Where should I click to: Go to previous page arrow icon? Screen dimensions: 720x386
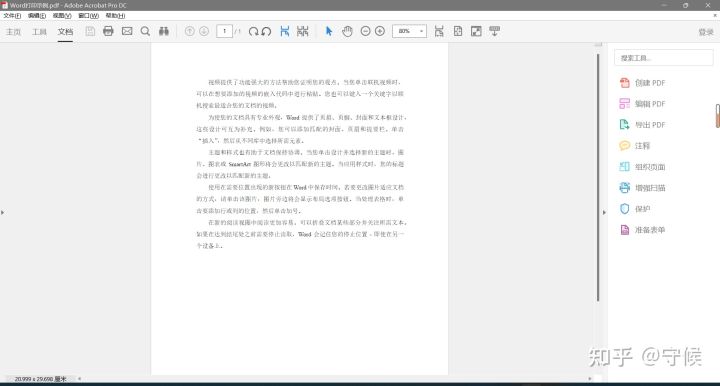coord(189,31)
